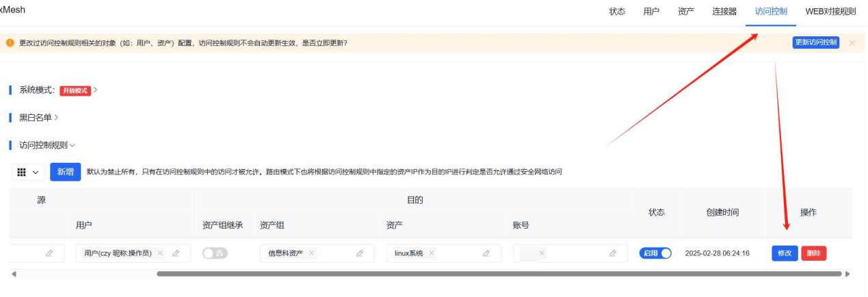Image resolution: width=868 pixels, height=297 pixels.
Task: Click the 更新访问控制 button
Action: click(815, 42)
